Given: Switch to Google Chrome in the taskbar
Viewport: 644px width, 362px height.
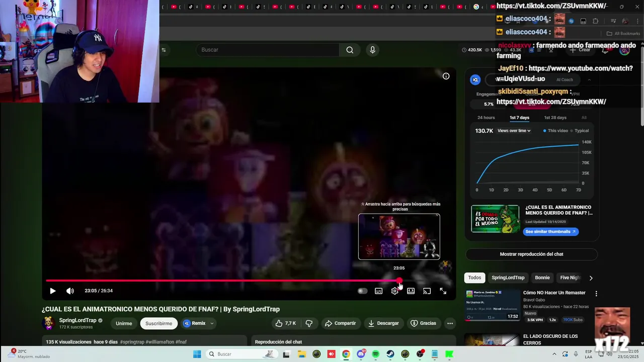Looking at the screenshot, I should (x=346, y=354).
